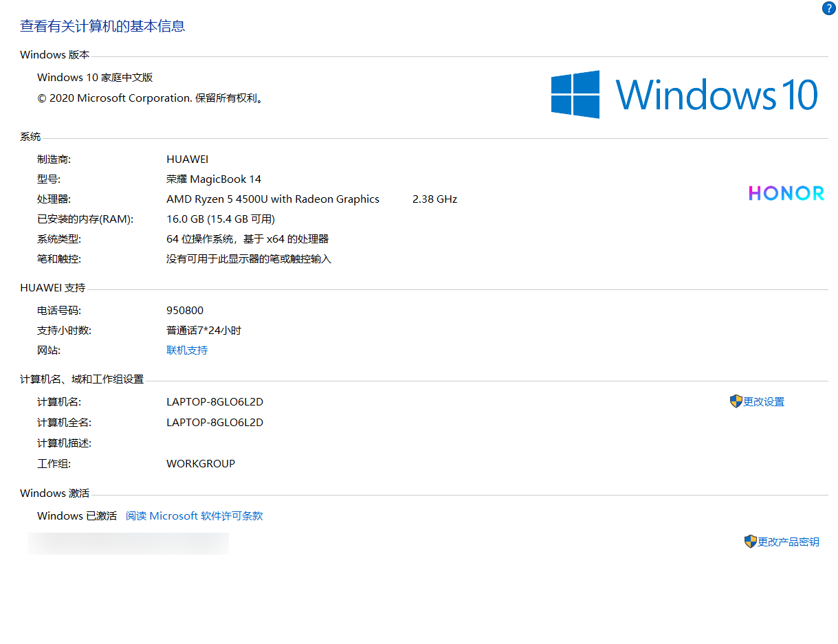
Task: Click the HUAWEI 支持 section heading
Action: click(53, 288)
